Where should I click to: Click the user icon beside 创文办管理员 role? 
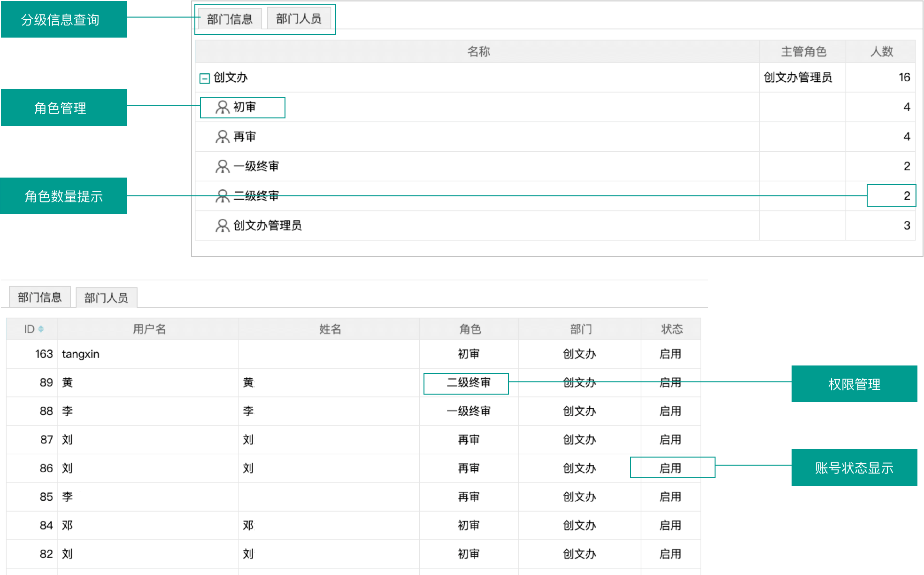click(222, 225)
